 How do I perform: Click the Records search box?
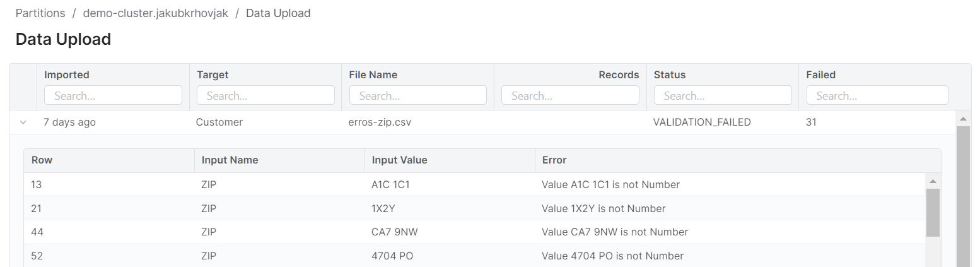tap(570, 96)
